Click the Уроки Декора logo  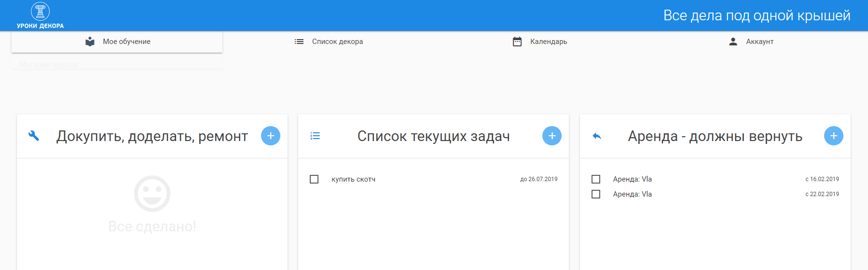40,15
